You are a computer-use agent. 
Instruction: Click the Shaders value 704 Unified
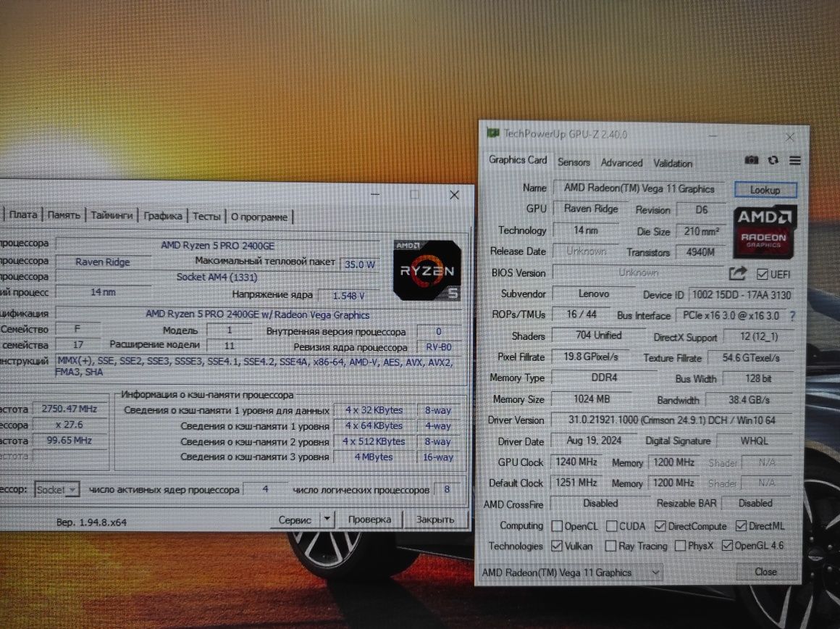click(598, 336)
